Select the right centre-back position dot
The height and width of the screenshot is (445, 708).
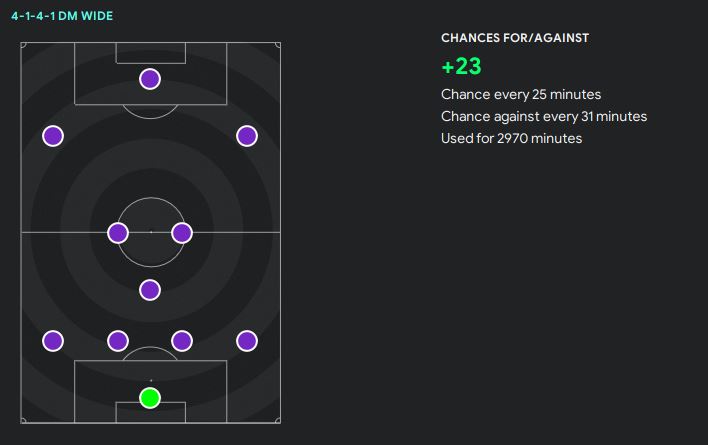(181, 341)
